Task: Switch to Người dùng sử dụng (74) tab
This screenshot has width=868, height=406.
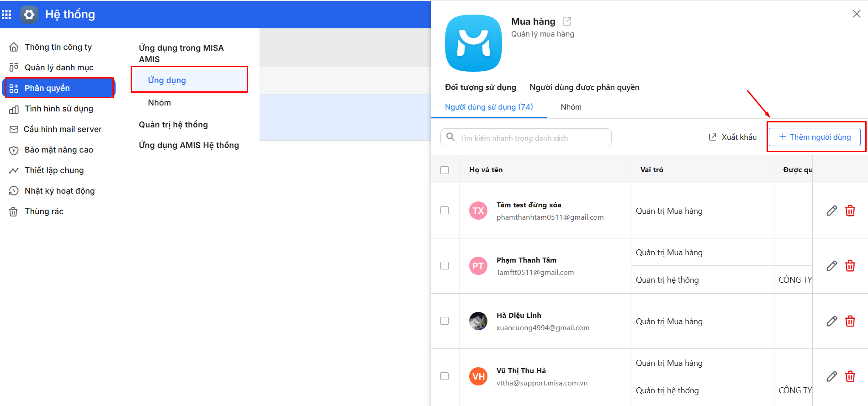Action: pos(489,107)
